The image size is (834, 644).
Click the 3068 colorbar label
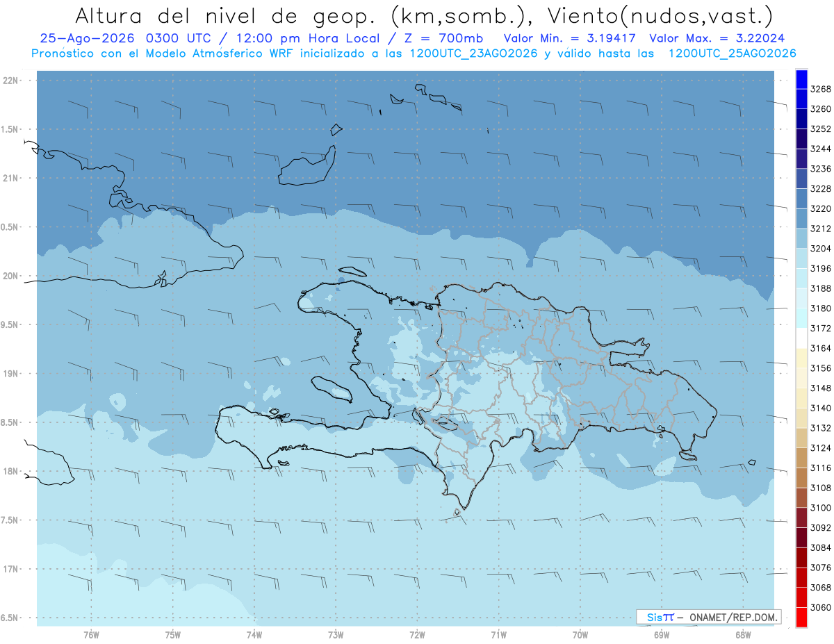(820, 588)
